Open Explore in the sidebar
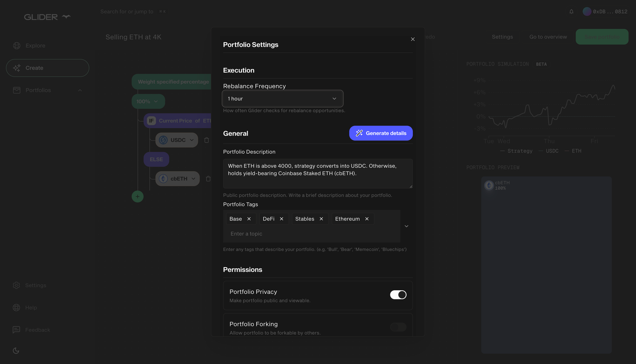This screenshot has width=636, height=364. 35,46
